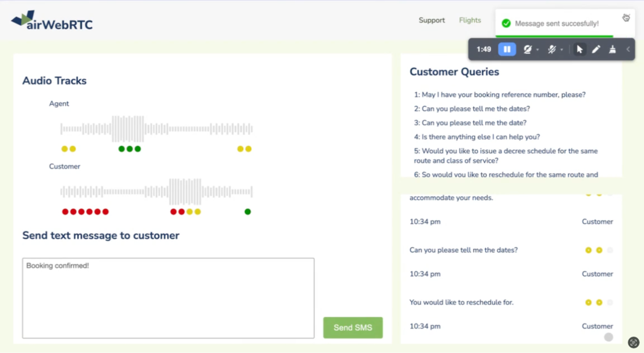The height and width of the screenshot is (353, 644).
Task: Select the mouse pointer tool
Action: click(579, 49)
